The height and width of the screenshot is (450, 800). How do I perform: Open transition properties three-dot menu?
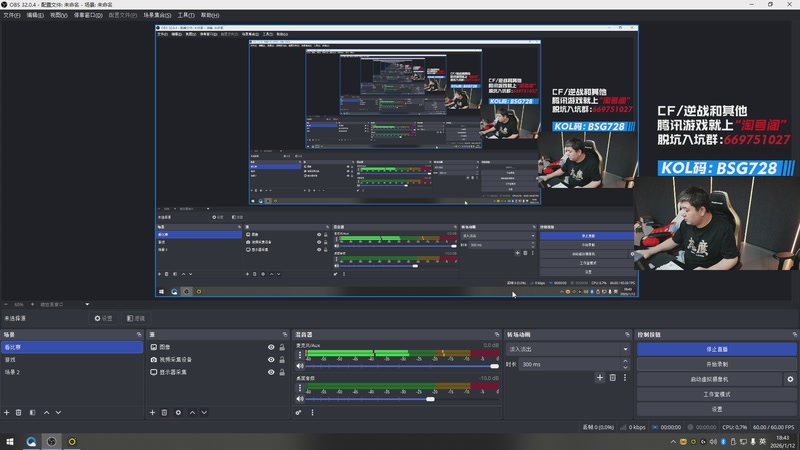click(x=624, y=378)
